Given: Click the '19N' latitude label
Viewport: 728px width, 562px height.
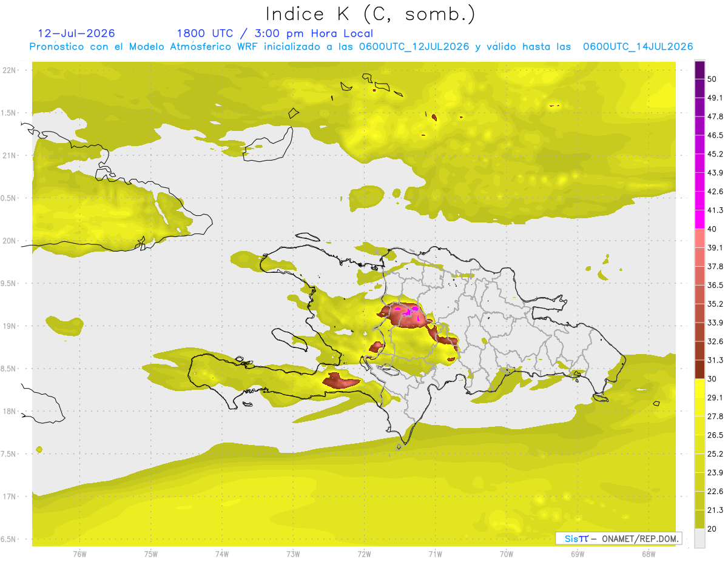Looking at the screenshot, I should (x=10, y=326).
